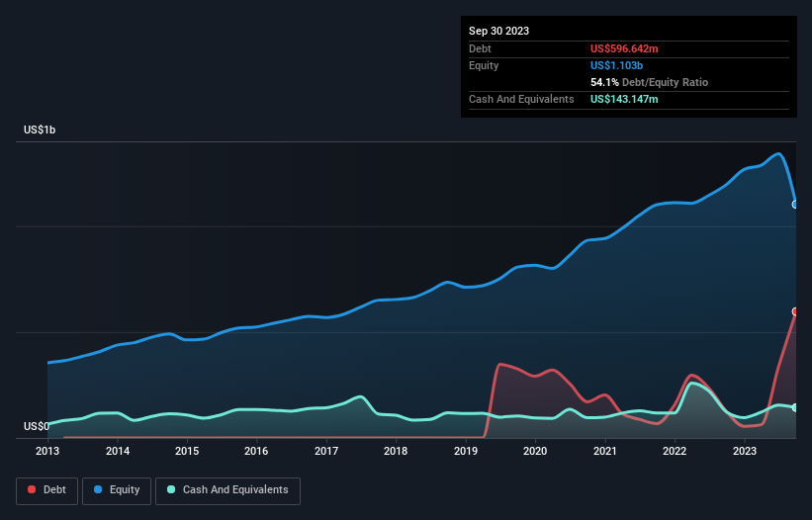
Task: Click the 2021 x-axis label
Action: click(x=605, y=451)
